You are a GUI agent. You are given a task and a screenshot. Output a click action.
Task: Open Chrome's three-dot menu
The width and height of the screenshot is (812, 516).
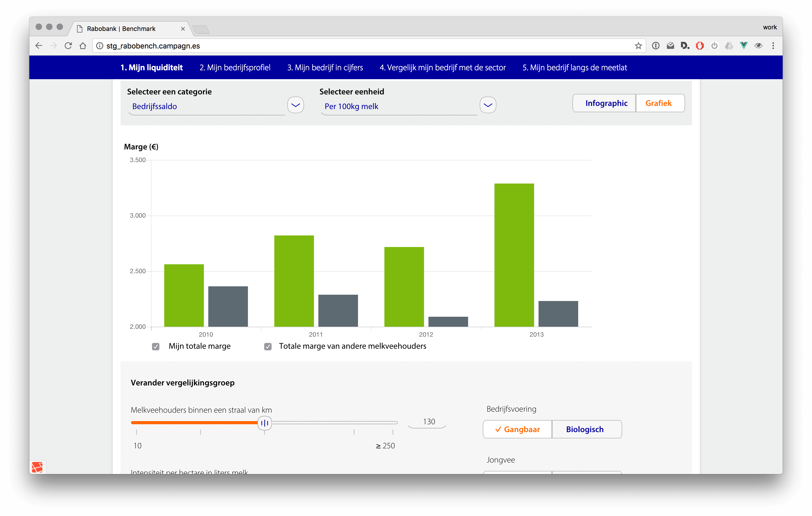tap(773, 46)
